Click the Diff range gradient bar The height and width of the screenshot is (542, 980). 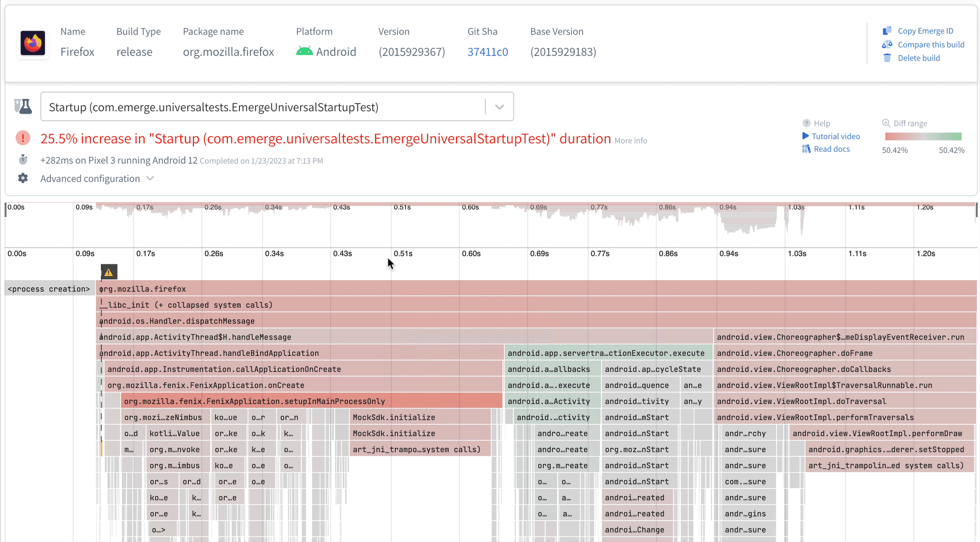[923, 136]
